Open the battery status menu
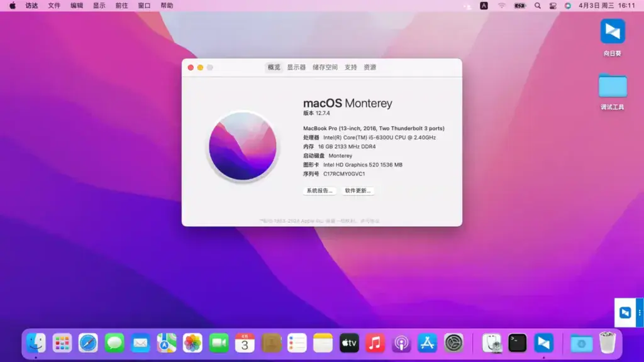This screenshot has width=644, height=362. (520, 6)
